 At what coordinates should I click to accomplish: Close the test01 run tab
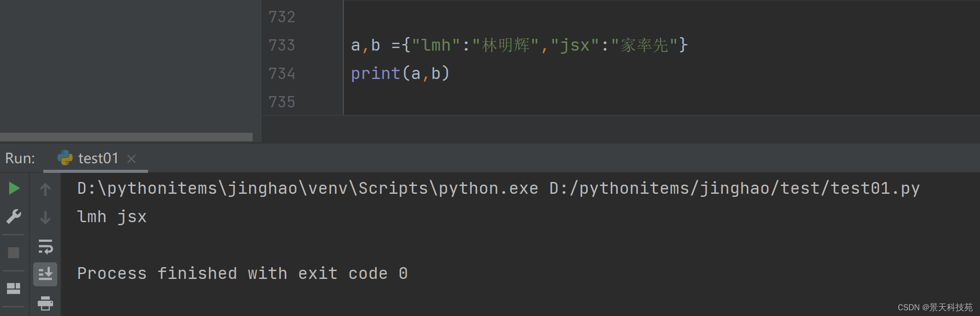(131, 158)
